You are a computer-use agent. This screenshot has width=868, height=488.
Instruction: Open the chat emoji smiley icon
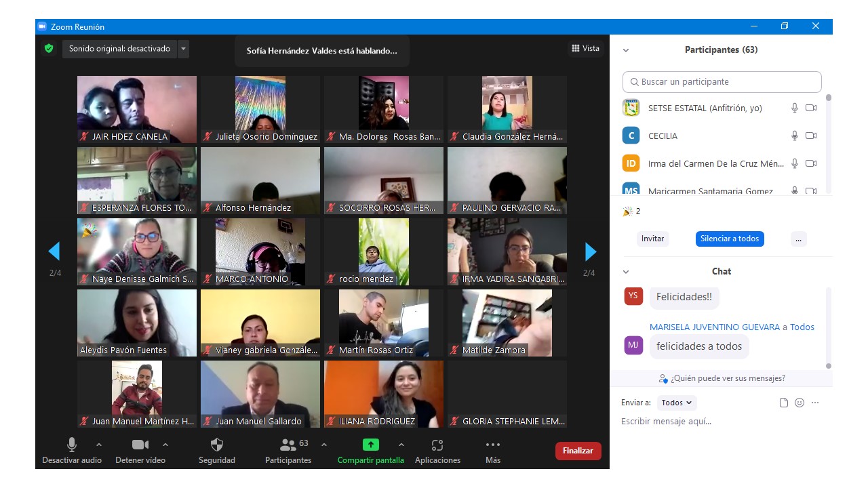coord(800,403)
